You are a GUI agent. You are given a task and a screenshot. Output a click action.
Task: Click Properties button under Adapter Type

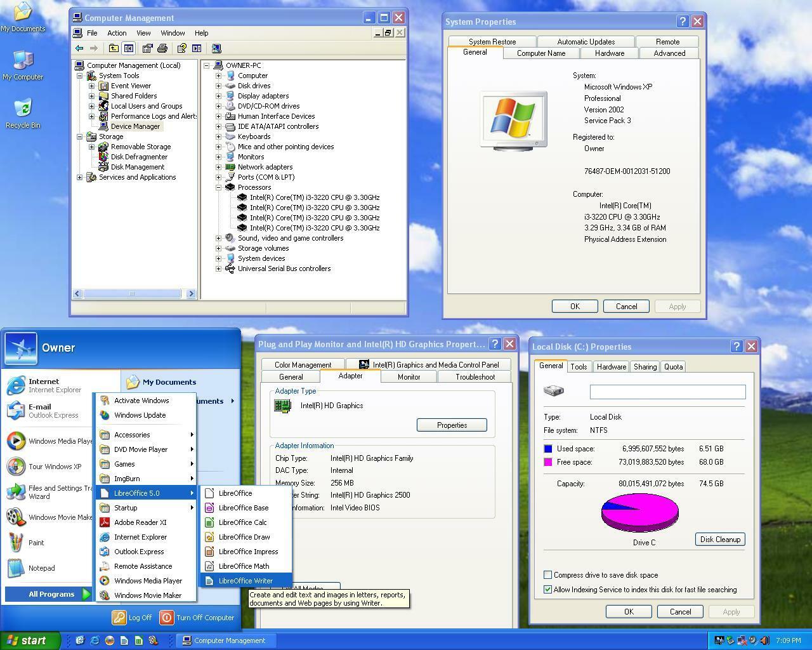point(452,425)
